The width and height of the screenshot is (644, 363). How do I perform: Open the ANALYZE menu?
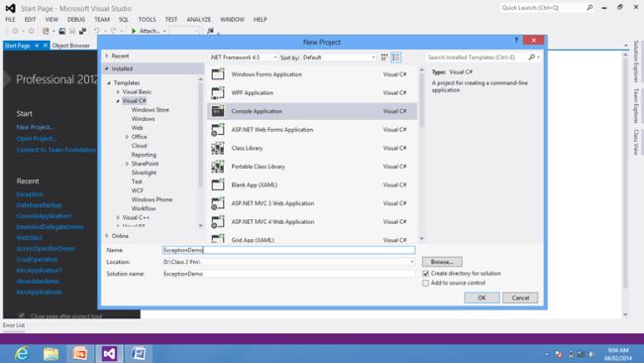[199, 19]
